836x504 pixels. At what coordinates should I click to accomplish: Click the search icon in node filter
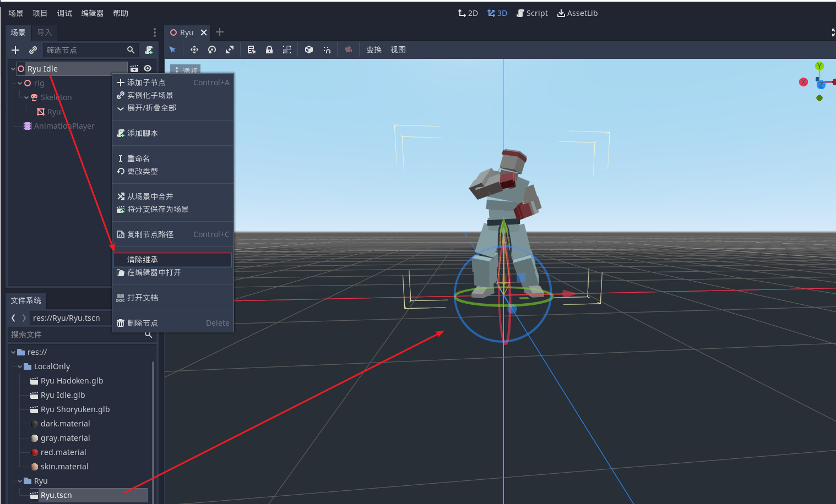point(131,50)
